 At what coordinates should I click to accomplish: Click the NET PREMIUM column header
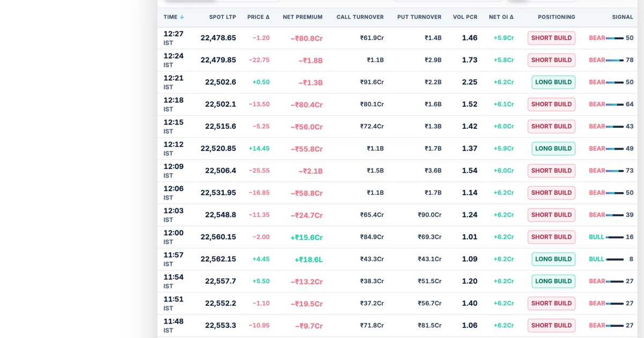tap(303, 17)
